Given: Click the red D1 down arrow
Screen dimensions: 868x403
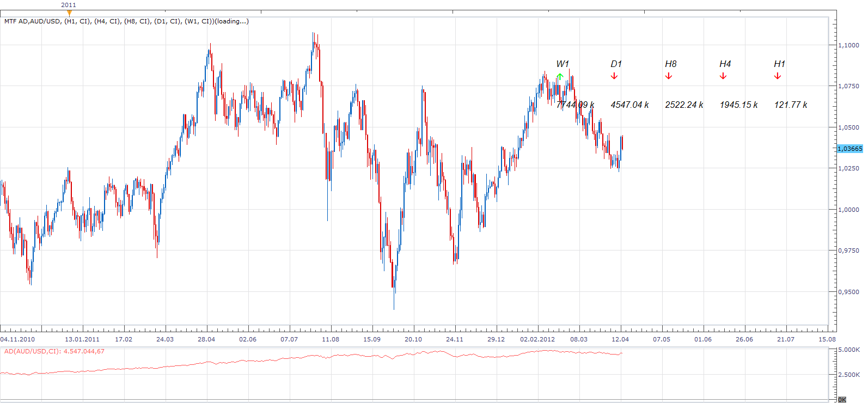Looking at the screenshot, I should (614, 76).
